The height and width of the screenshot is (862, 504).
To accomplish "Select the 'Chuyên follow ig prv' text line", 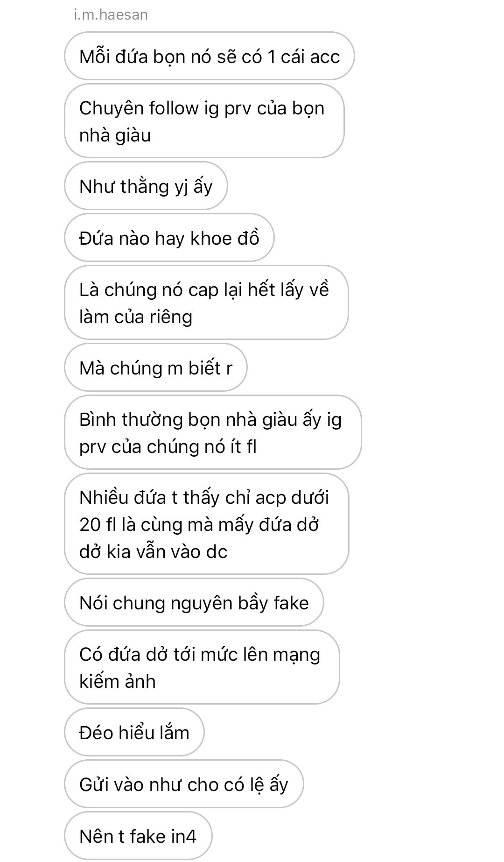I will [x=202, y=108].
